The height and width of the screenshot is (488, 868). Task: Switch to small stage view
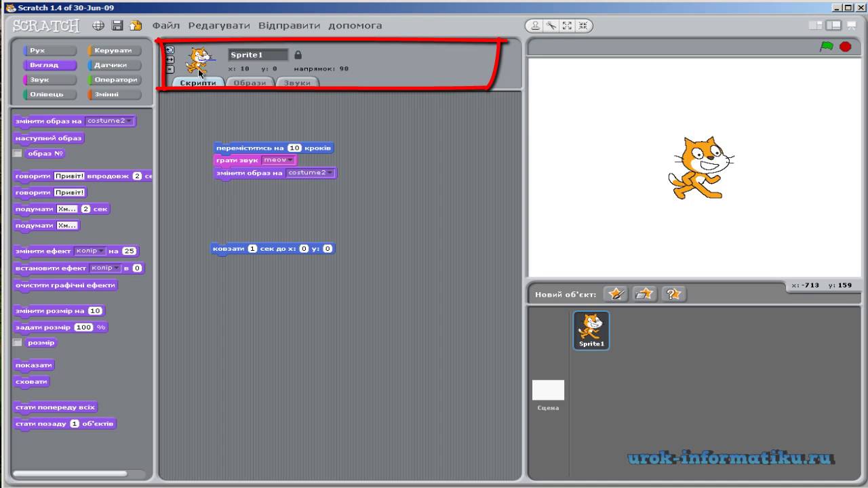coord(815,26)
